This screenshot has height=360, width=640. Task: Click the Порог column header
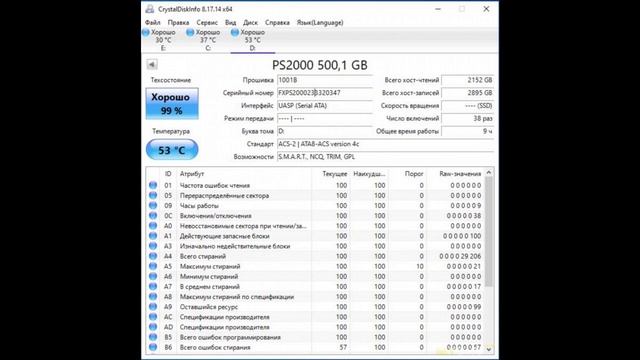click(407, 173)
